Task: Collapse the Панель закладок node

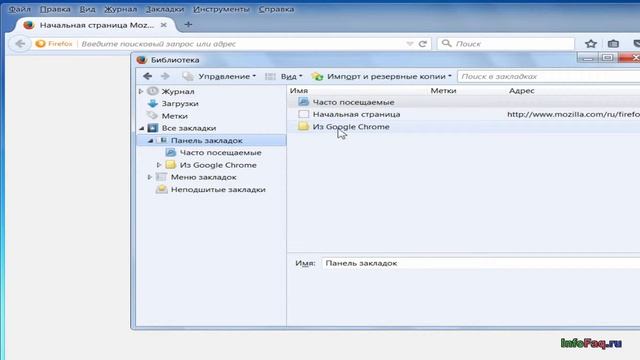Action: 150,140
